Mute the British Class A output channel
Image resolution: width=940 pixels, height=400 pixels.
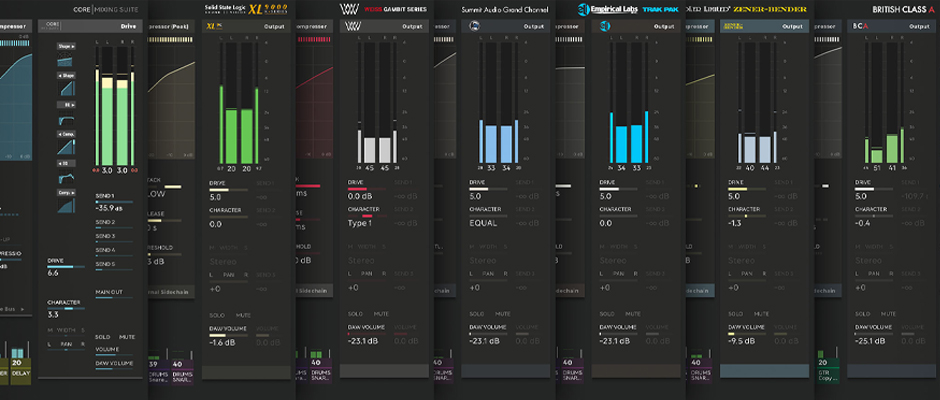888,314
